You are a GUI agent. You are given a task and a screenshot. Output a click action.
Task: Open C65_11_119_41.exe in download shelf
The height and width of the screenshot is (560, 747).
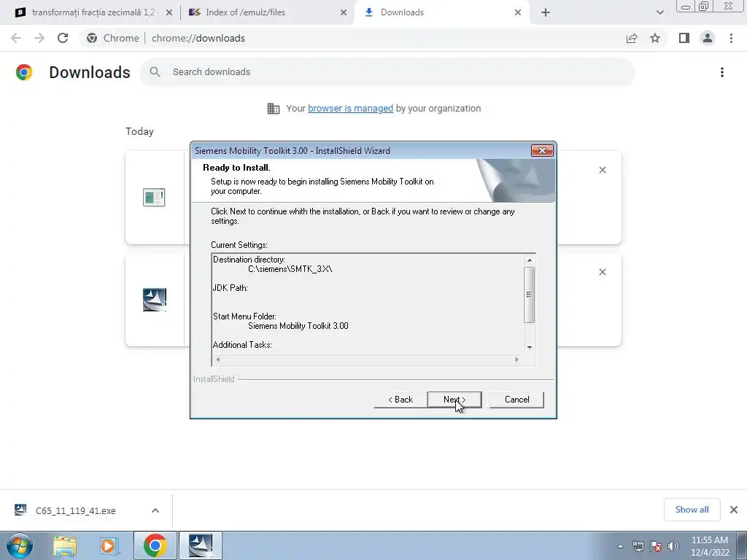pyautogui.click(x=75, y=511)
